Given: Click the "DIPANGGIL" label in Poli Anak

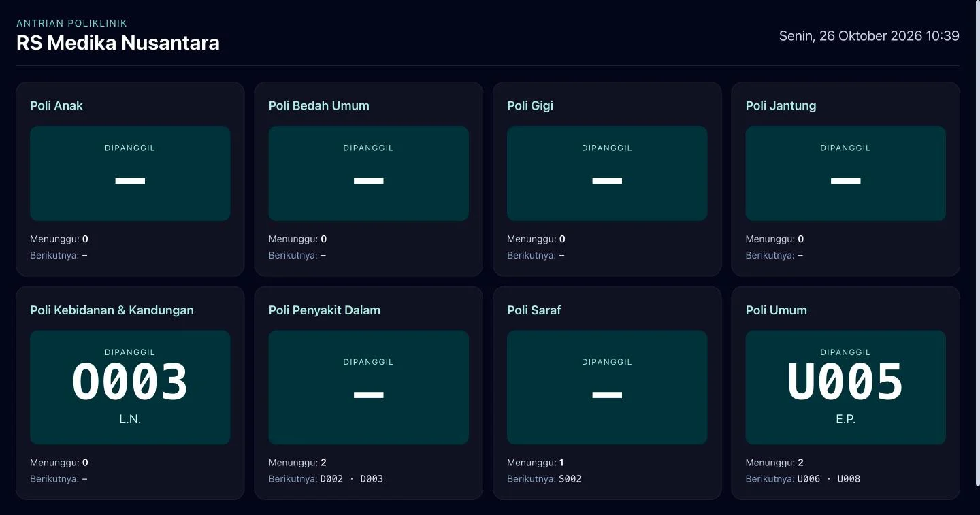Looking at the screenshot, I should pos(130,148).
